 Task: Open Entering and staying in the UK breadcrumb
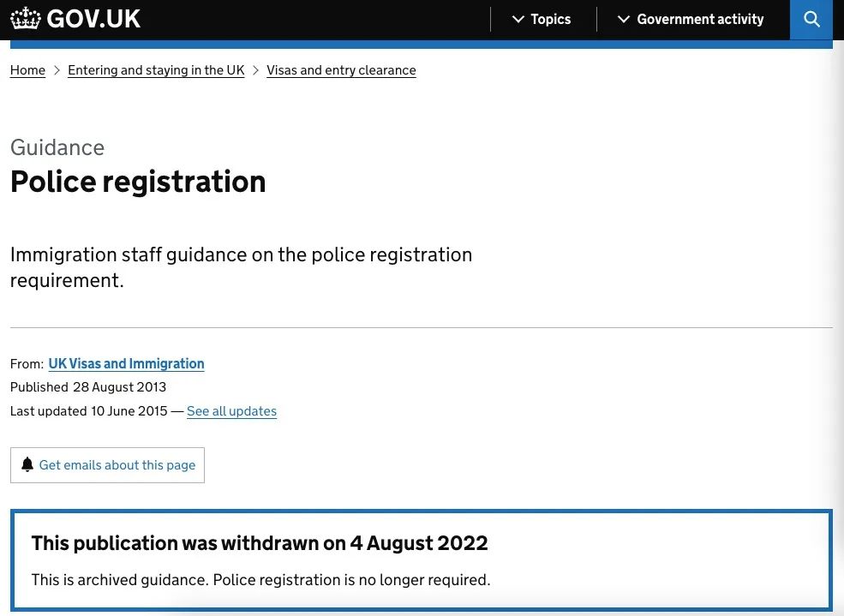(x=156, y=70)
